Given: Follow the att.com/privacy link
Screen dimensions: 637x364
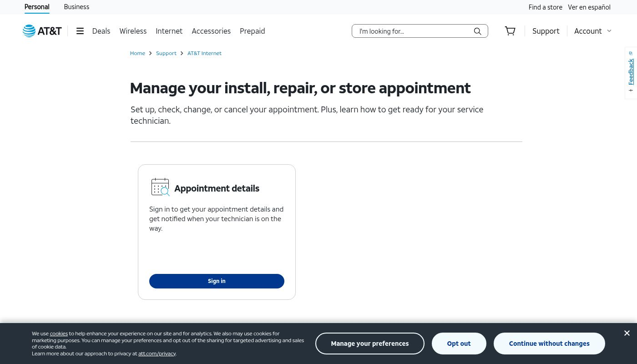Looking at the screenshot, I should [157, 354].
